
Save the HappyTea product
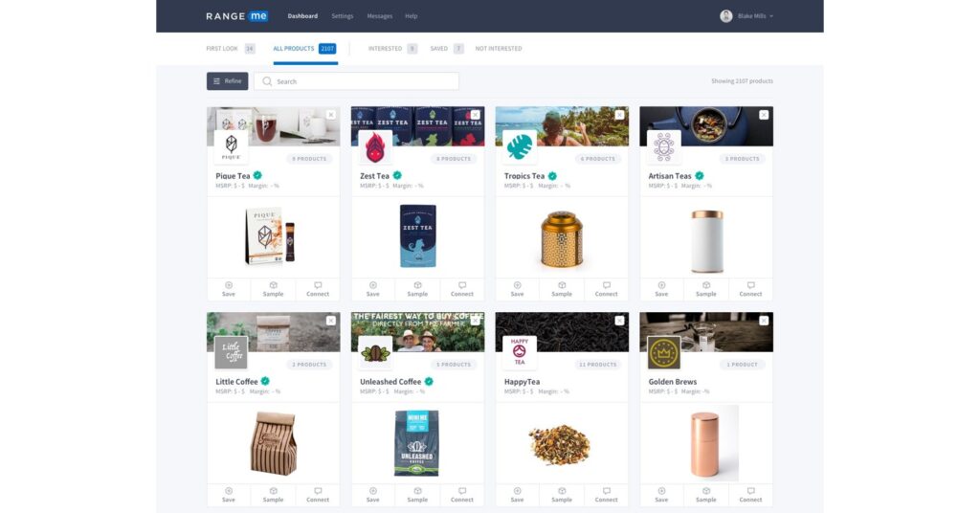[x=518, y=495]
